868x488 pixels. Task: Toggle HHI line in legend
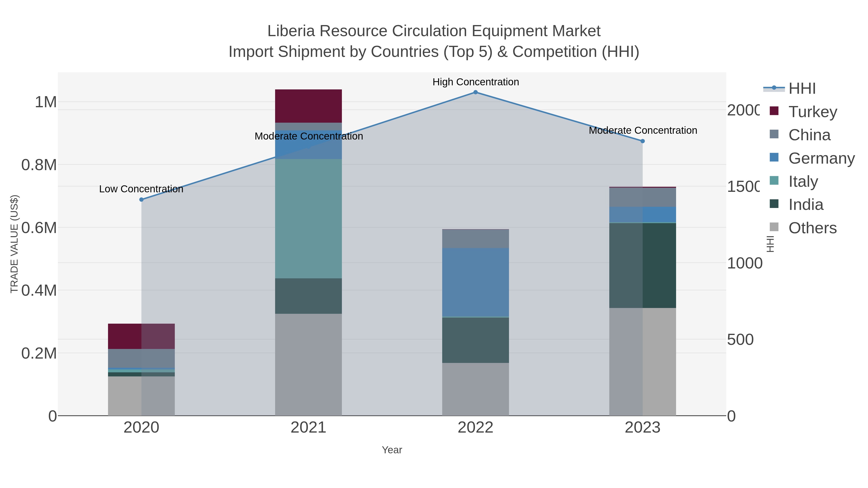tap(789, 89)
